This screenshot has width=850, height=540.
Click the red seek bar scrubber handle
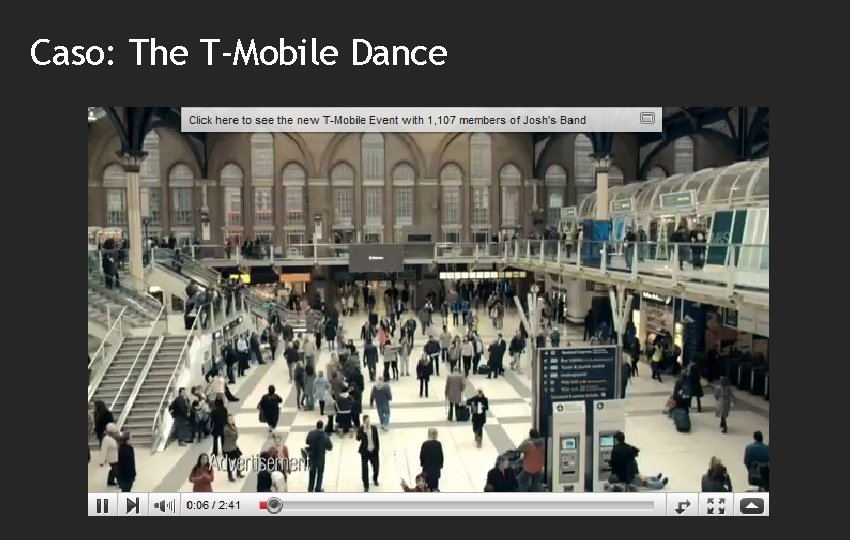coord(274,505)
